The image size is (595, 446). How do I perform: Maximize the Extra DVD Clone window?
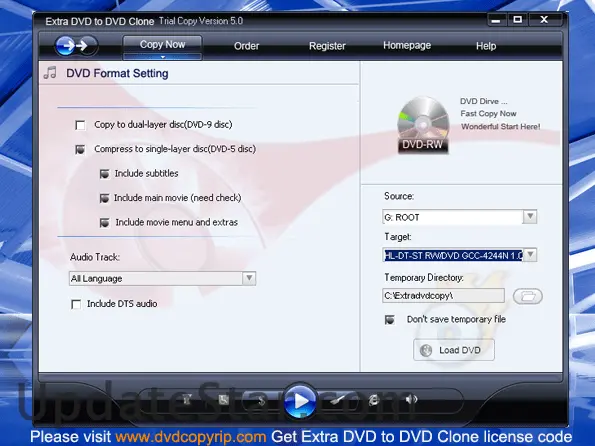click(518, 20)
